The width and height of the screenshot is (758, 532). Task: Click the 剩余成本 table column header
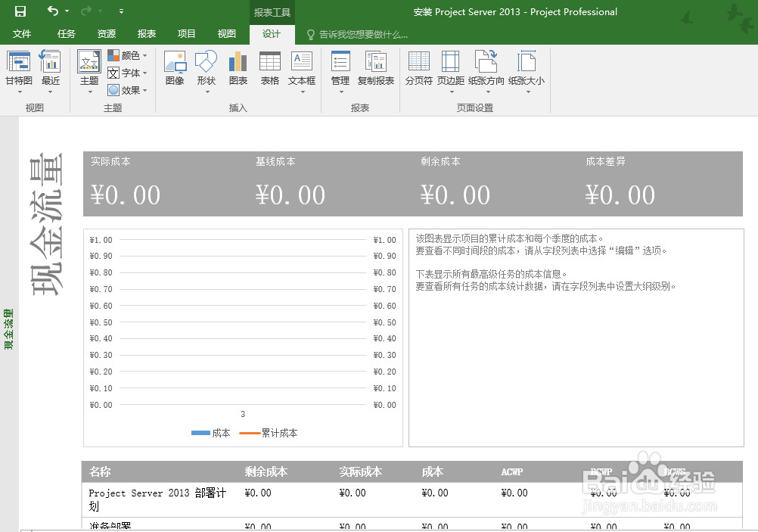coord(266,471)
